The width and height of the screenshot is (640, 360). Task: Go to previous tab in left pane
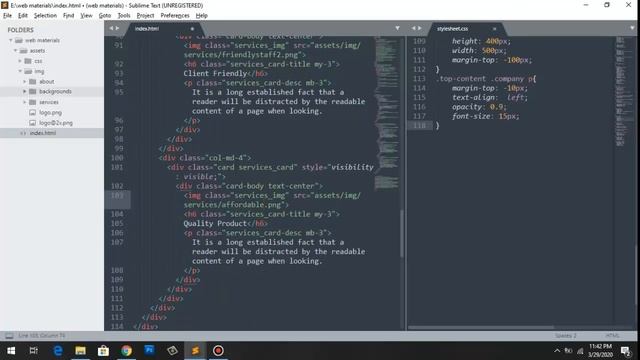[111, 28]
